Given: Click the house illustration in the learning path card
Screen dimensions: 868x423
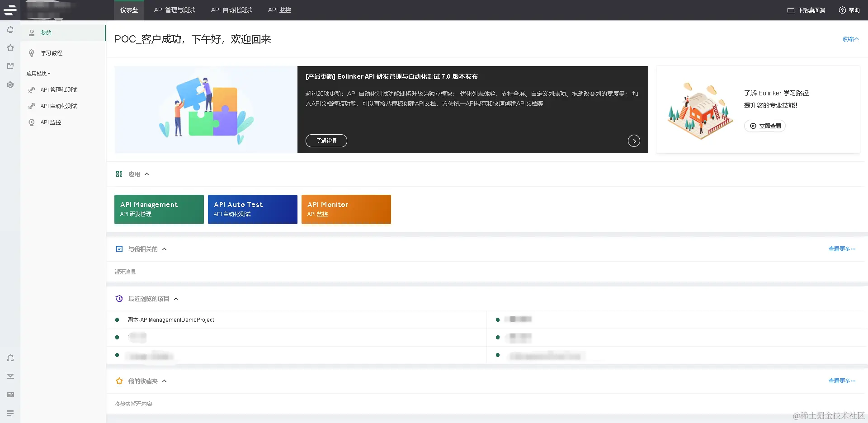Looking at the screenshot, I should tap(700, 110).
